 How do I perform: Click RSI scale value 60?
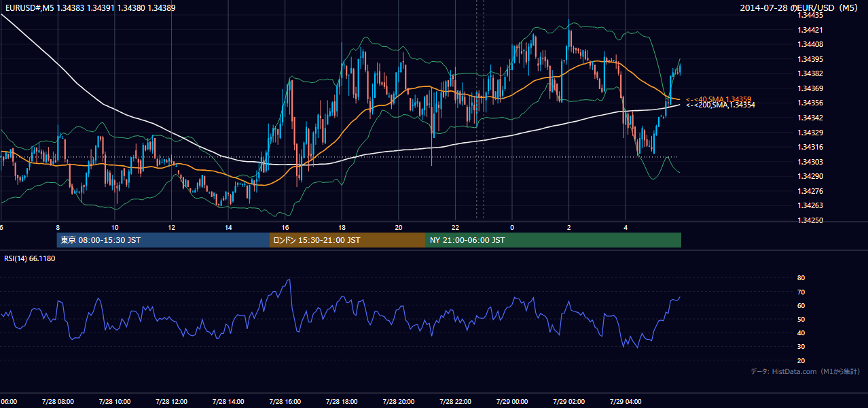tap(801, 305)
